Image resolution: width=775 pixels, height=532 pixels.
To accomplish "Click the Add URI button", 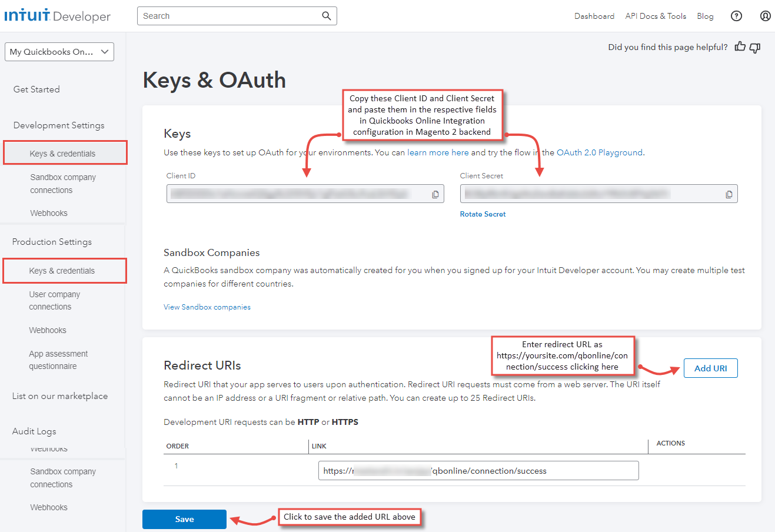I will click(710, 368).
